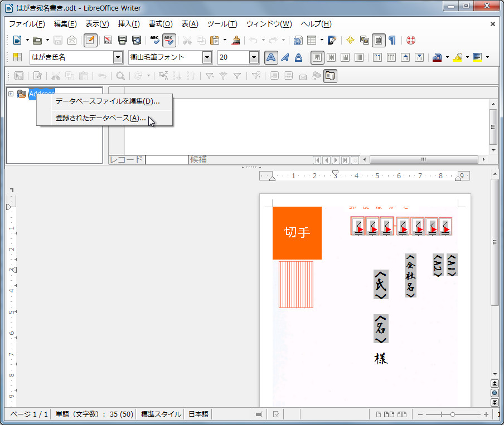Open the 挿入(I) menu

(129, 24)
